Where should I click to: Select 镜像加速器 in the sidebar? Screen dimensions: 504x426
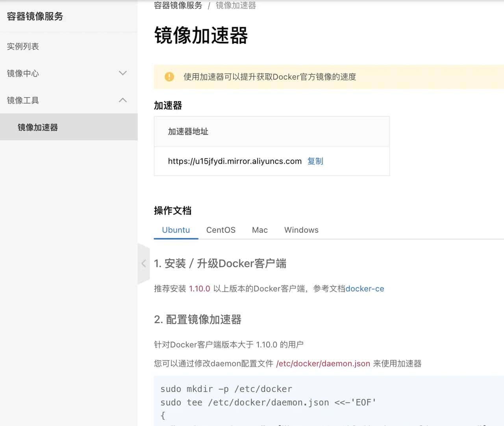click(37, 127)
